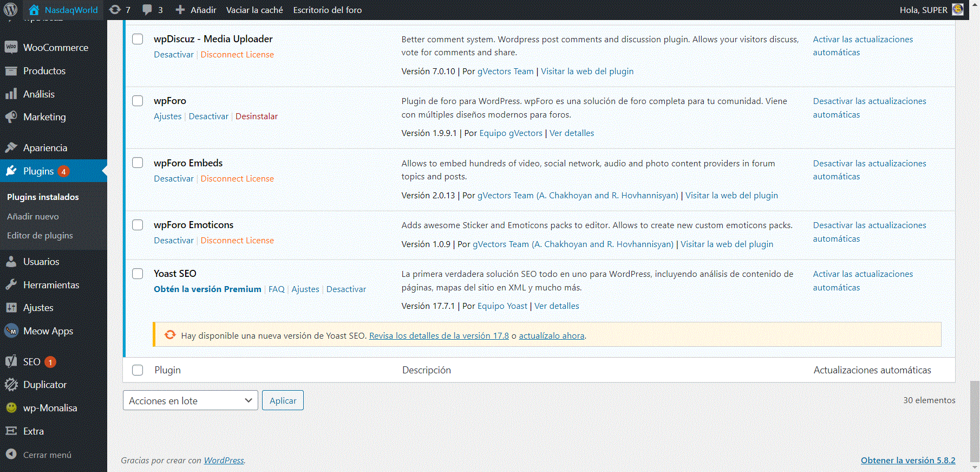This screenshot has width=980, height=472.
Task: Click the Descripción column footer header
Action: 427,370
